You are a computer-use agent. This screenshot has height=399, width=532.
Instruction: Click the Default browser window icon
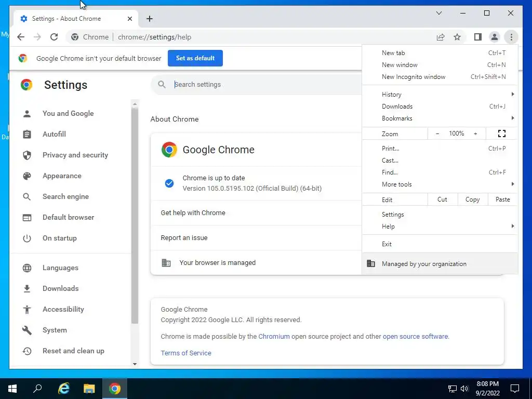tap(27, 218)
